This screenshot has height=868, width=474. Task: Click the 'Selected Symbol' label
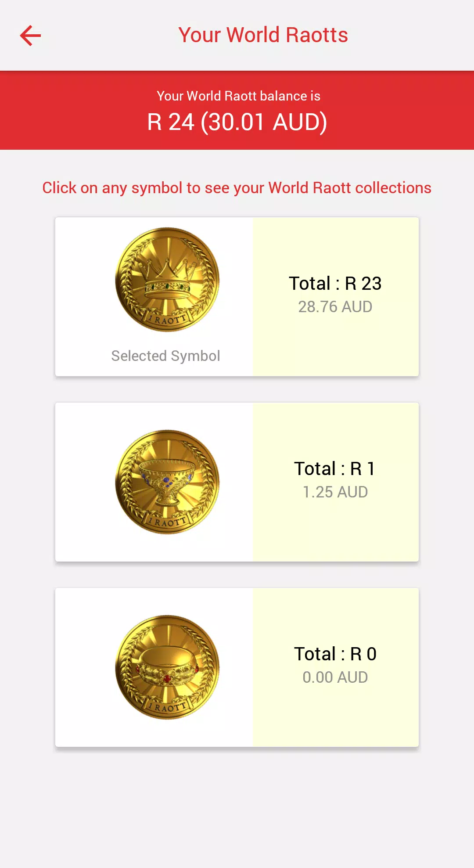[165, 356]
